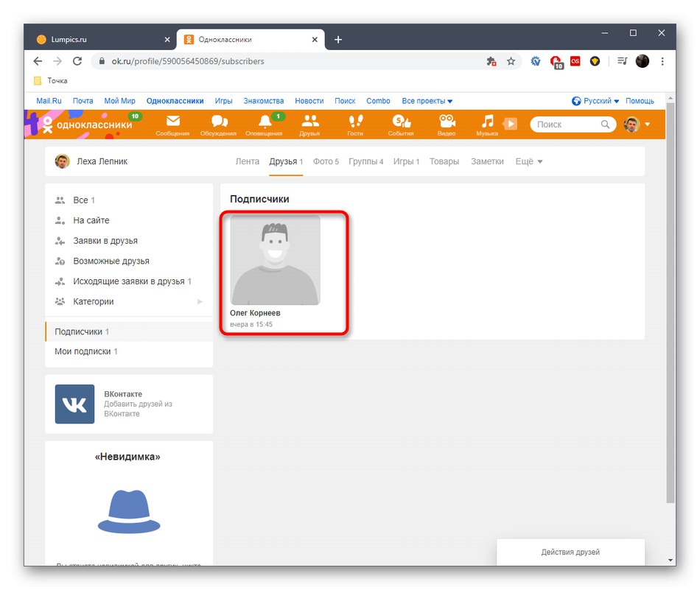Expand the Ещё menu in profile tabs
The height and width of the screenshot is (590, 700).
click(x=528, y=161)
